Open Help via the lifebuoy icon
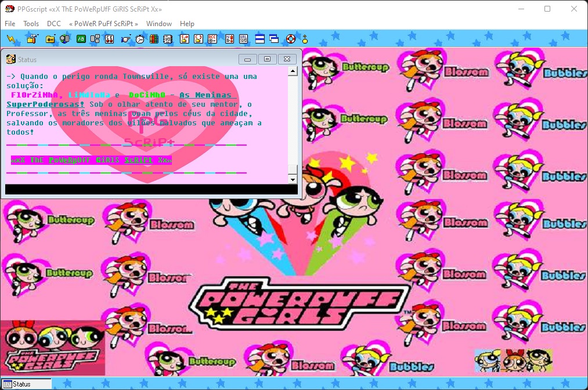The width and height of the screenshot is (588, 390). point(291,39)
